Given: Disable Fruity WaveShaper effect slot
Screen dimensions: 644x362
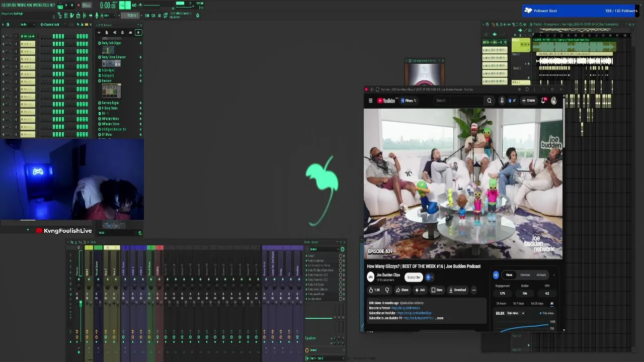Looking at the screenshot, I should tap(341, 294).
